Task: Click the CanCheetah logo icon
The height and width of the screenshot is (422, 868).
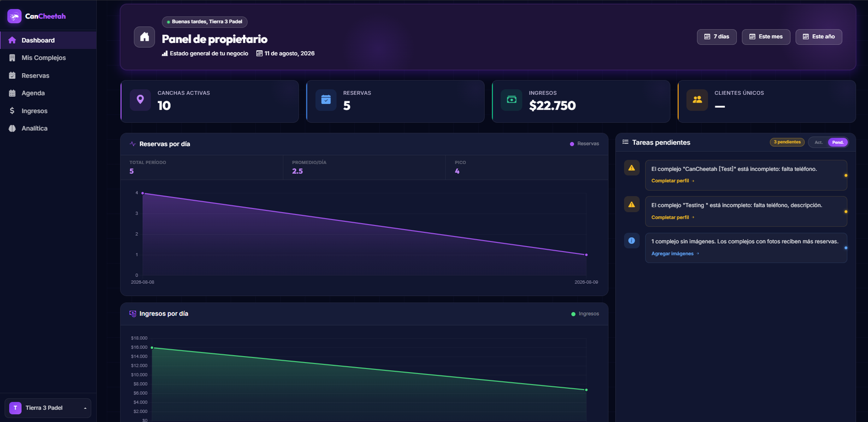Action: (14, 16)
